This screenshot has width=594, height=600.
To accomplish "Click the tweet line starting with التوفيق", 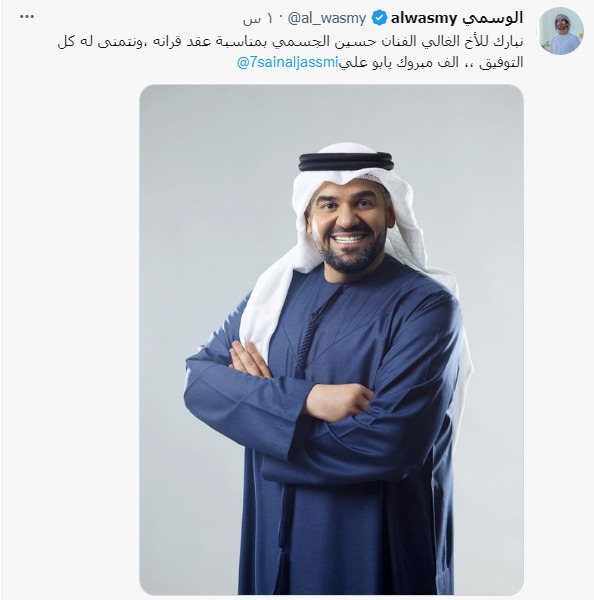I will pyautogui.click(x=380, y=63).
